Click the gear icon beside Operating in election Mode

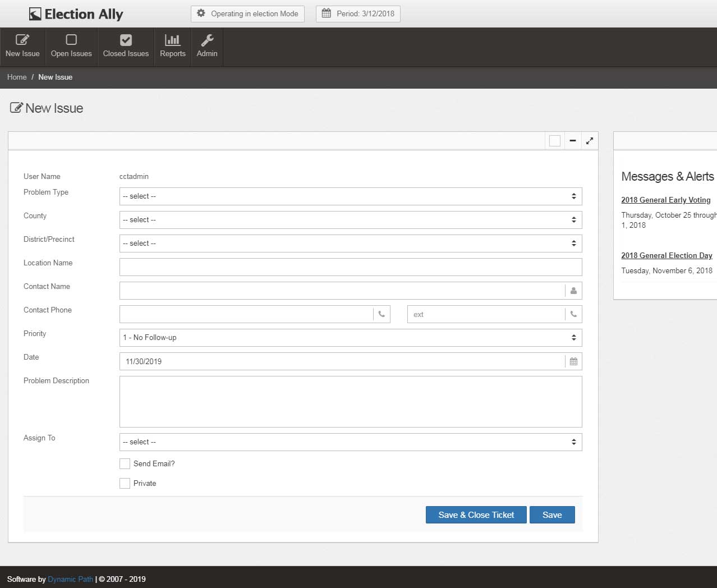(201, 13)
